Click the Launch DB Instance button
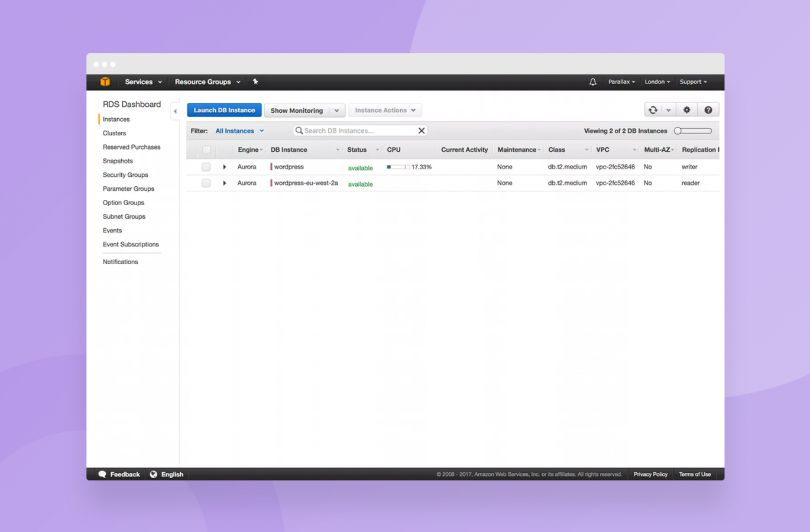This screenshot has width=810, height=532. click(x=224, y=110)
